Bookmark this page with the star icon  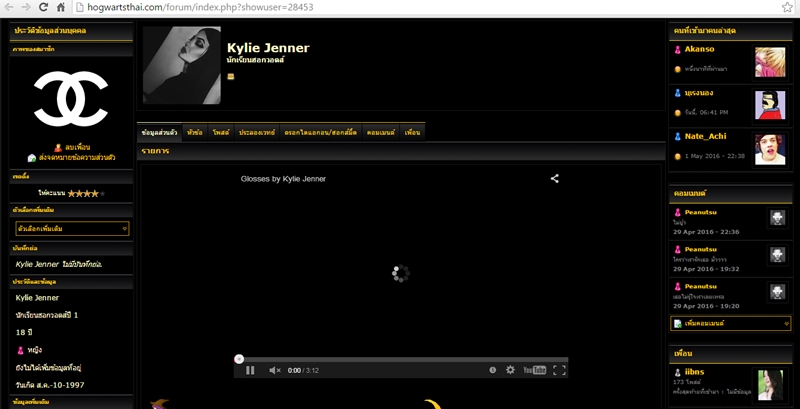(x=787, y=7)
